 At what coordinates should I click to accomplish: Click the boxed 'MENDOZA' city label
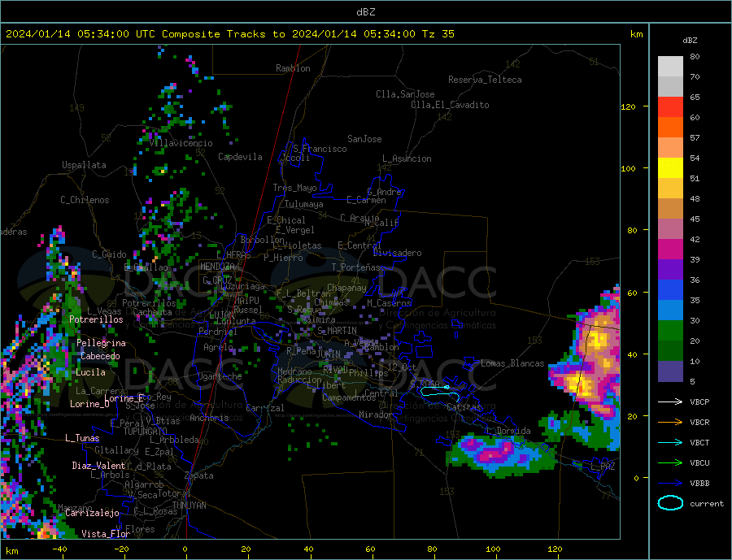pyautogui.click(x=218, y=267)
